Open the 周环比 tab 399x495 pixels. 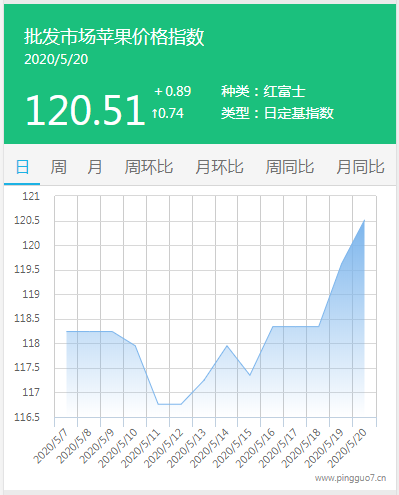point(149,167)
